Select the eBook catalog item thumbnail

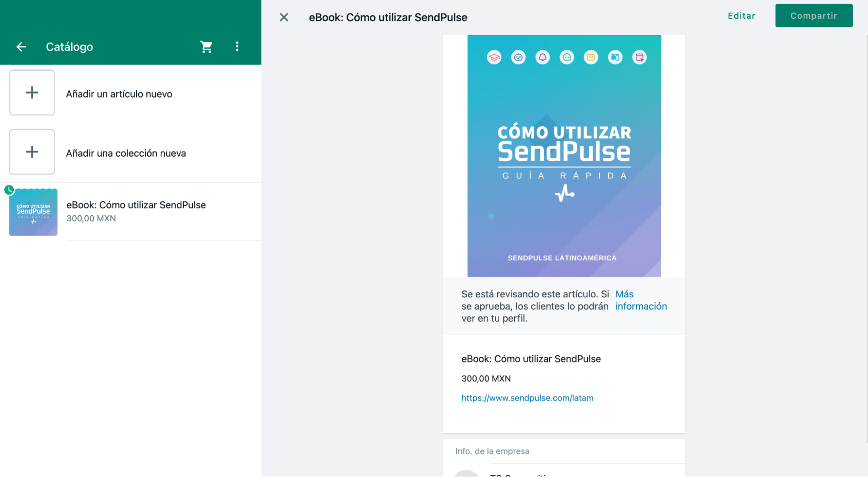[x=33, y=212]
